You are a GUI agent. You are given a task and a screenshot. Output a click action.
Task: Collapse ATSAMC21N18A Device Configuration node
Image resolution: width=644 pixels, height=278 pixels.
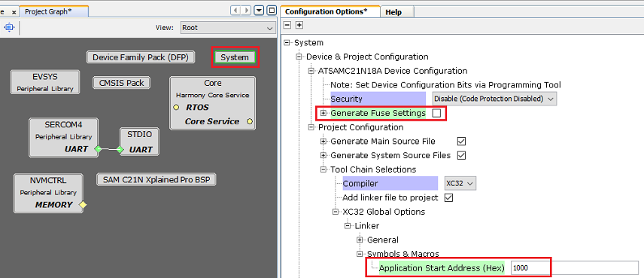coord(311,71)
